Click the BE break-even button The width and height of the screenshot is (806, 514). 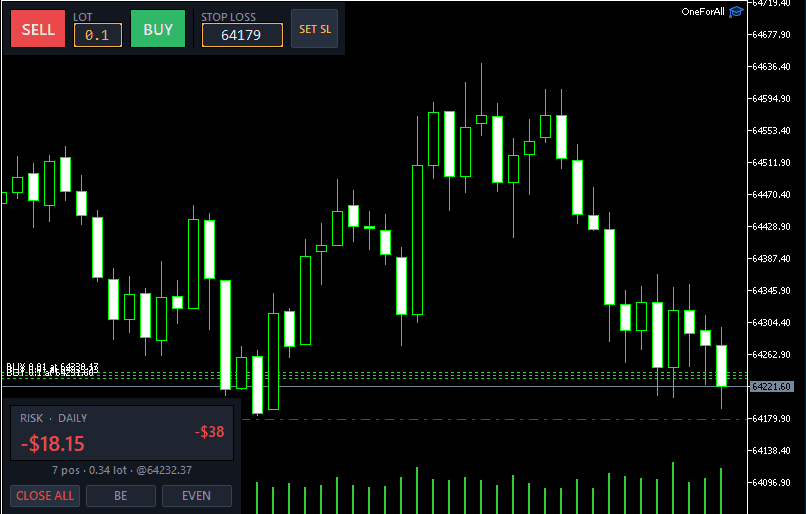click(121, 495)
